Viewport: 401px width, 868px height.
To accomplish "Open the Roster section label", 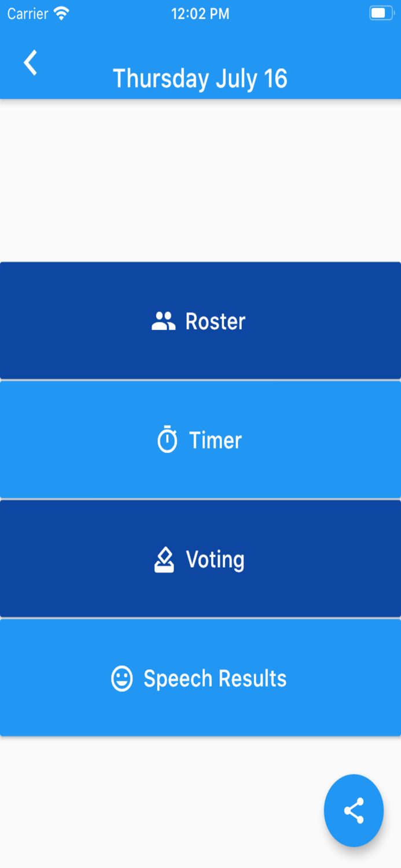I will tap(215, 321).
